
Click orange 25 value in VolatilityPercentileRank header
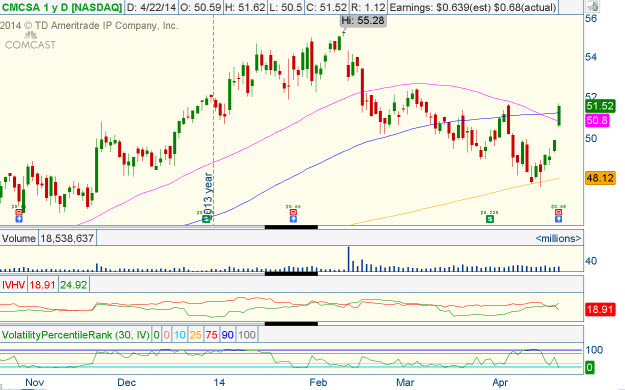[x=195, y=335]
